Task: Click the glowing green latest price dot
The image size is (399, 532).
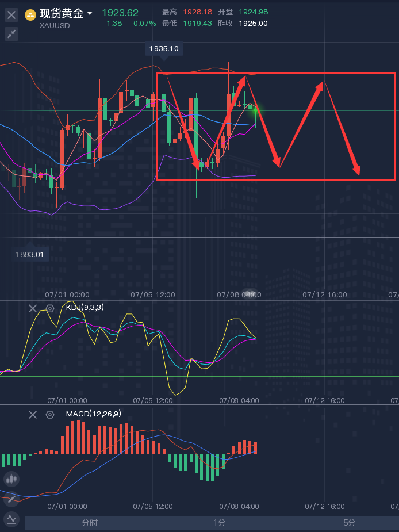Action: 255,109
